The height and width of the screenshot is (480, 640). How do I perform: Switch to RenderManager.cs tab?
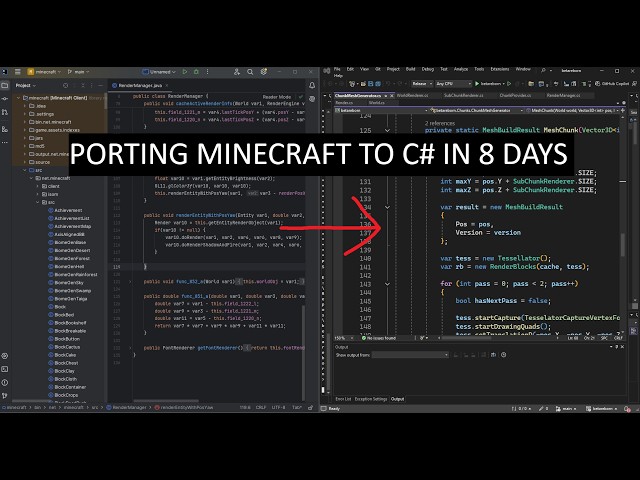pyautogui.click(x=563, y=96)
